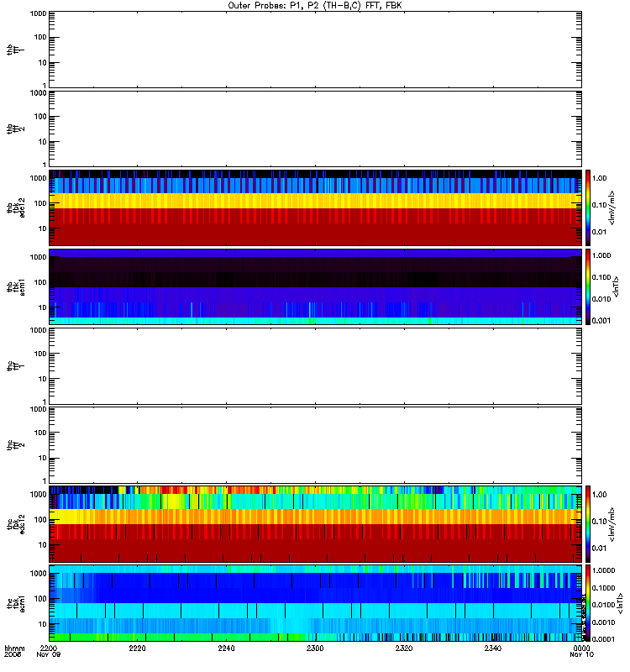
Task: Click the 'Nov 10' date label
Action: click(x=581, y=654)
